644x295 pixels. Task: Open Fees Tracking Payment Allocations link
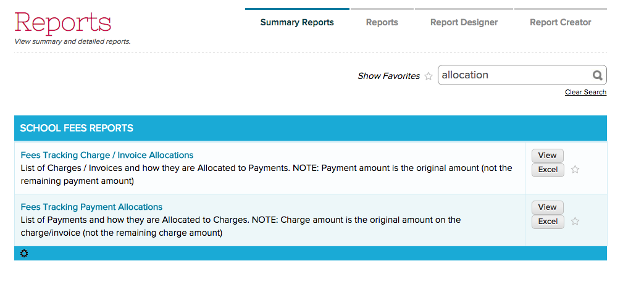click(x=91, y=207)
